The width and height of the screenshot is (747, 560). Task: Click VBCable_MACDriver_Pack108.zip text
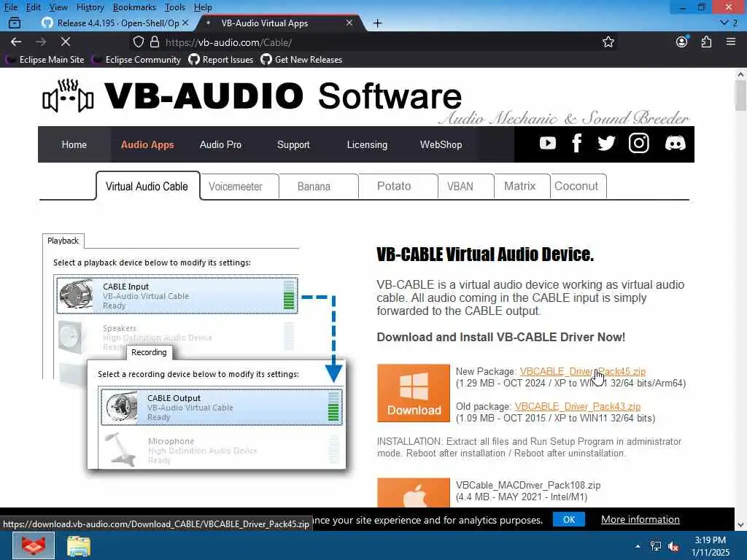[x=528, y=485]
